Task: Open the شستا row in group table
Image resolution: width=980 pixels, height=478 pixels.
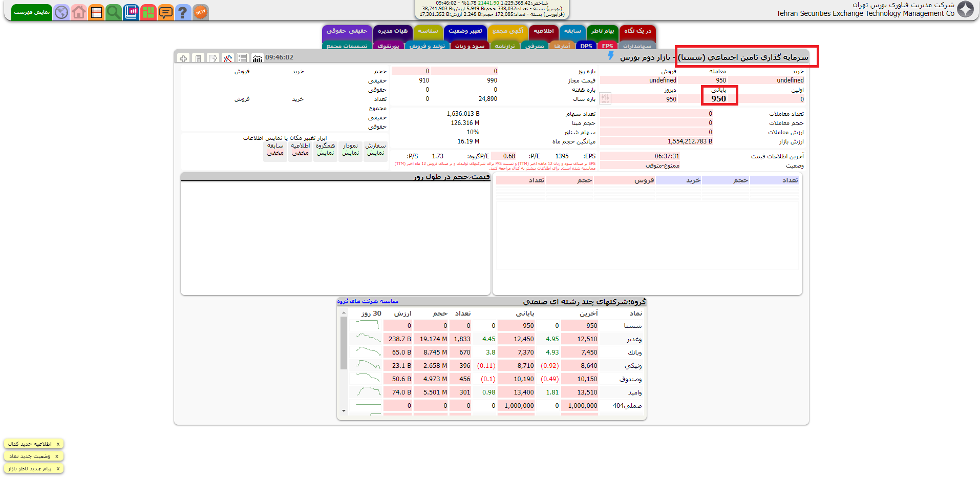Action: point(632,326)
